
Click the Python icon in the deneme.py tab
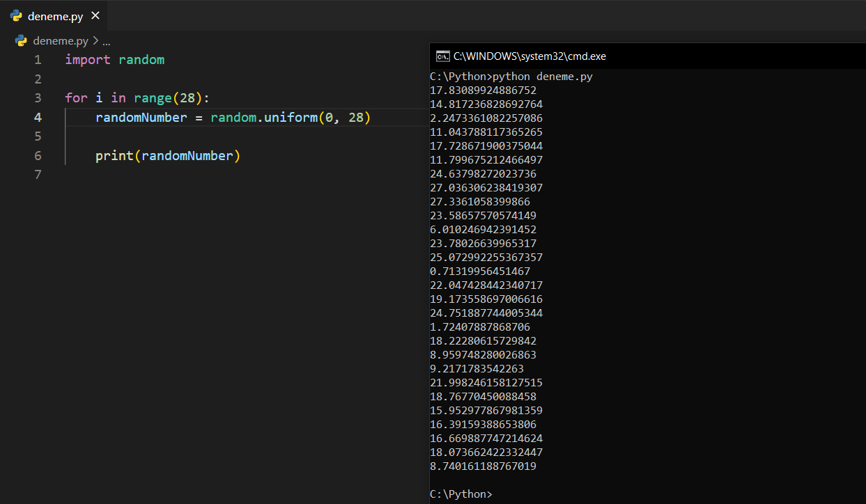16,15
